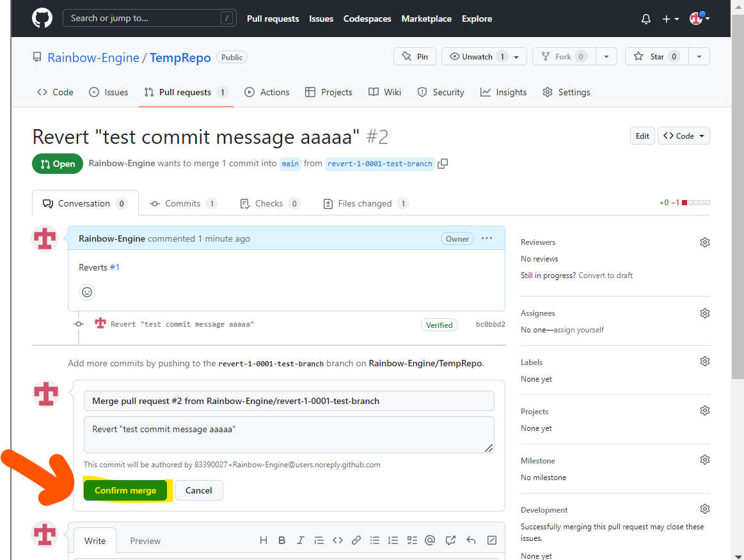
Task: Open the Revert commit message link
Action: point(182,324)
